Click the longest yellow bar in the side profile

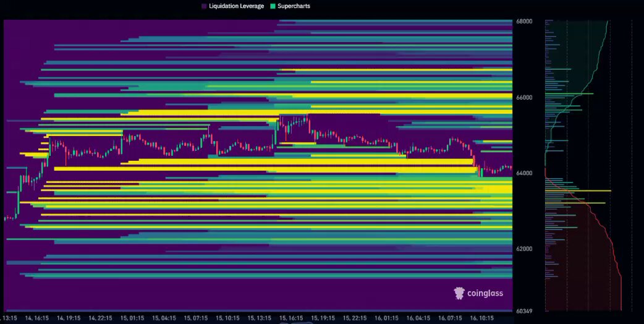[x=578, y=190]
